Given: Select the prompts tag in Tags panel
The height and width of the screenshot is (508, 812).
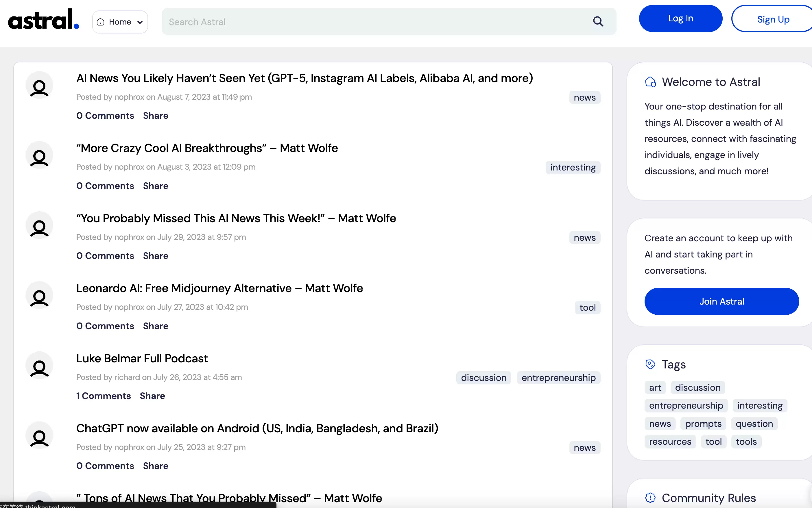Looking at the screenshot, I should tap(703, 424).
